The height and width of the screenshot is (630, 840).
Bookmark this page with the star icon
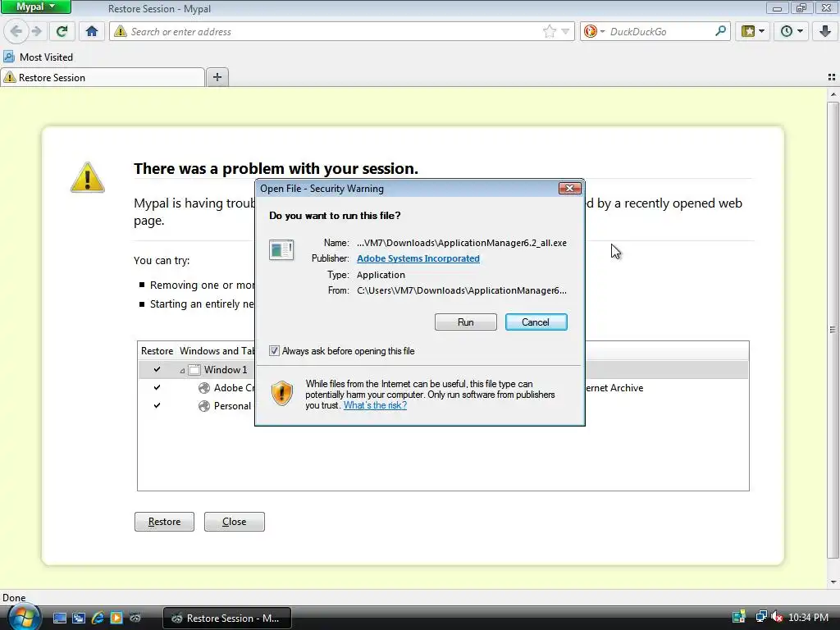pos(549,31)
